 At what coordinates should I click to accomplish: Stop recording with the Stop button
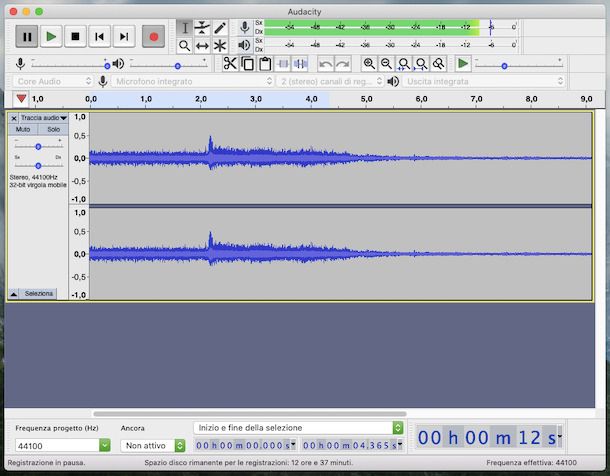click(75, 37)
